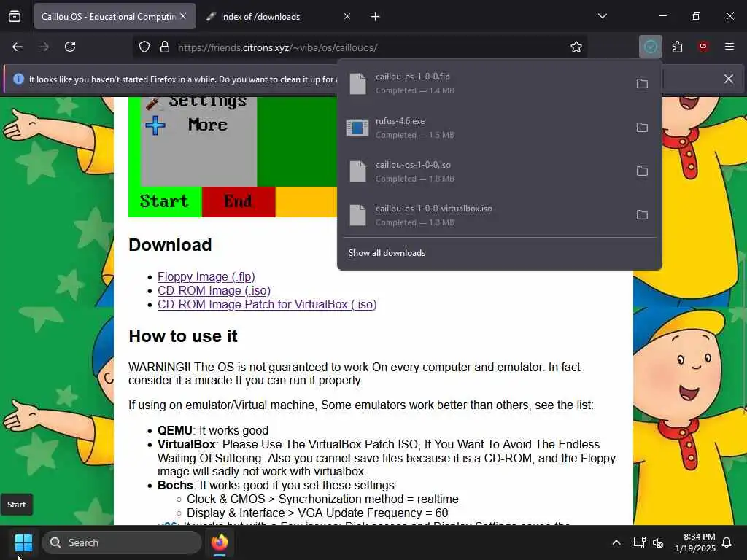This screenshot has height=560, width=747.
Task: Click the 'How to use it' heading
Action: click(183, 336)
